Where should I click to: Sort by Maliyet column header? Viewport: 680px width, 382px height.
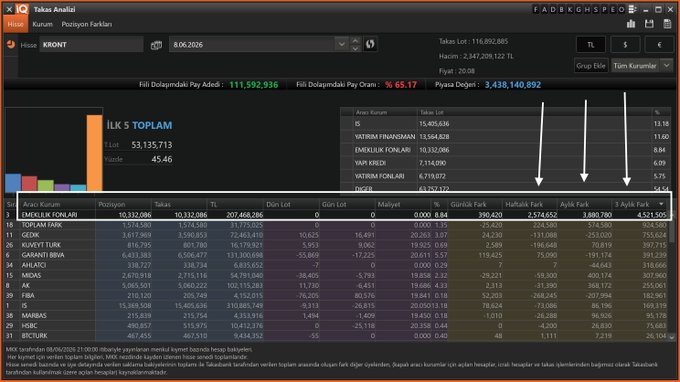click(403, 204)
